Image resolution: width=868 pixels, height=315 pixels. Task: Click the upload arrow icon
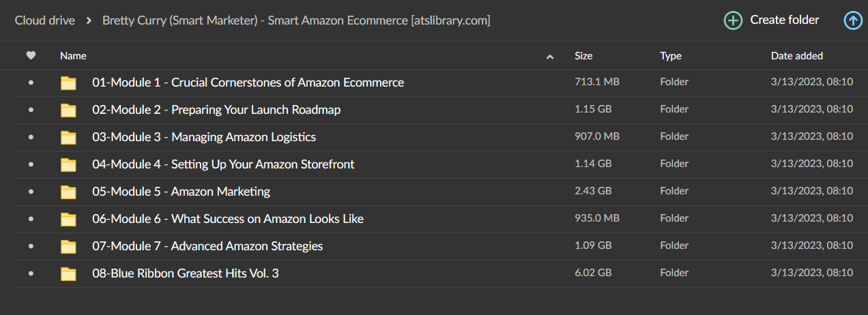point(853,20)
